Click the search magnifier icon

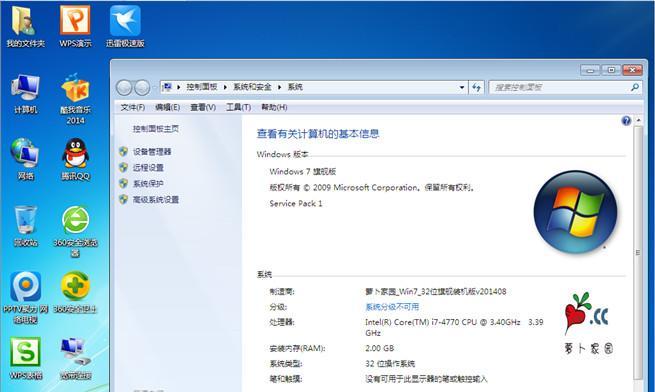click(635, 87)
